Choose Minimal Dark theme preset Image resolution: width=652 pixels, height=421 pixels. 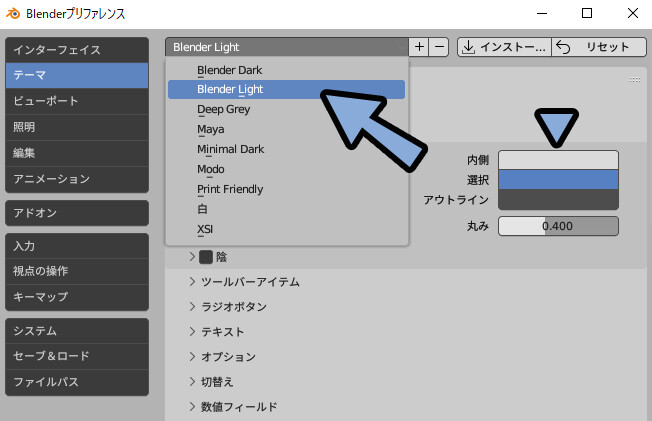pos(286,149)
